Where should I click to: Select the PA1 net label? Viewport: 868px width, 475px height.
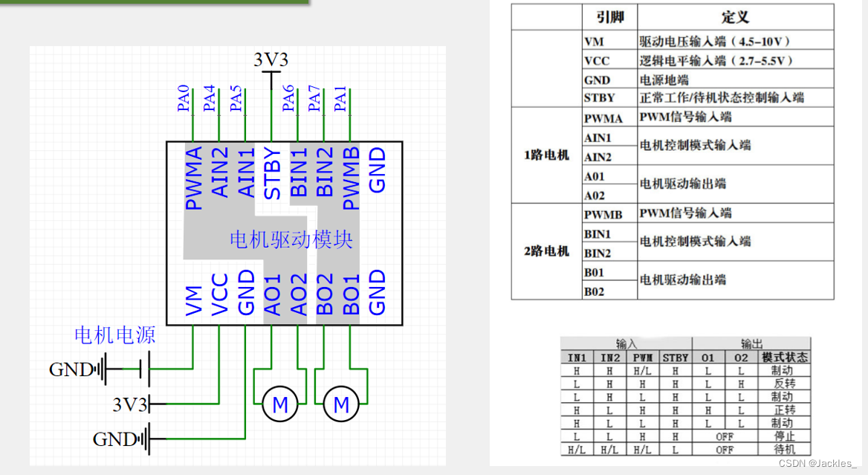[x=340, y=98]
